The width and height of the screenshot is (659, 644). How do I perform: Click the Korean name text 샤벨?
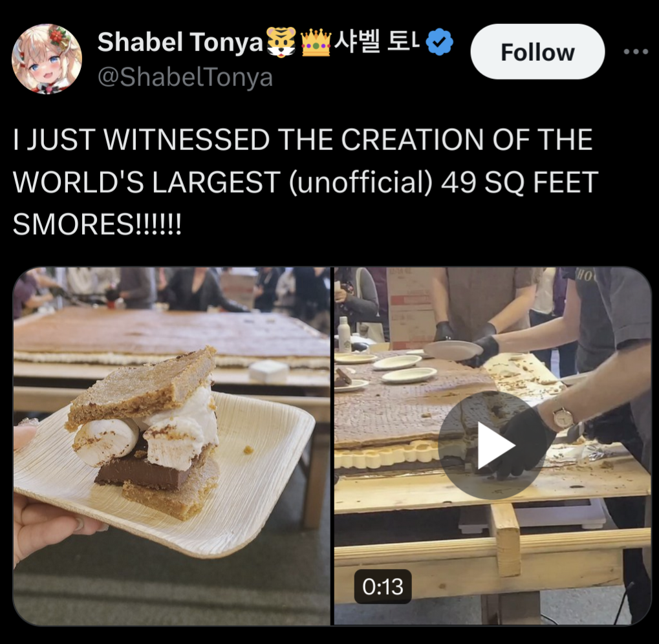click(x=357, y=42)
